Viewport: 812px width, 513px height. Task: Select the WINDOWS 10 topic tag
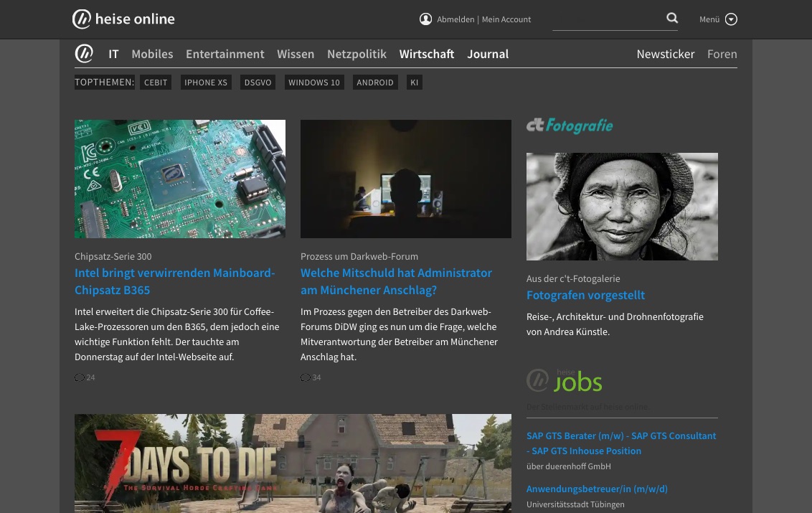(x=313, y=82)
